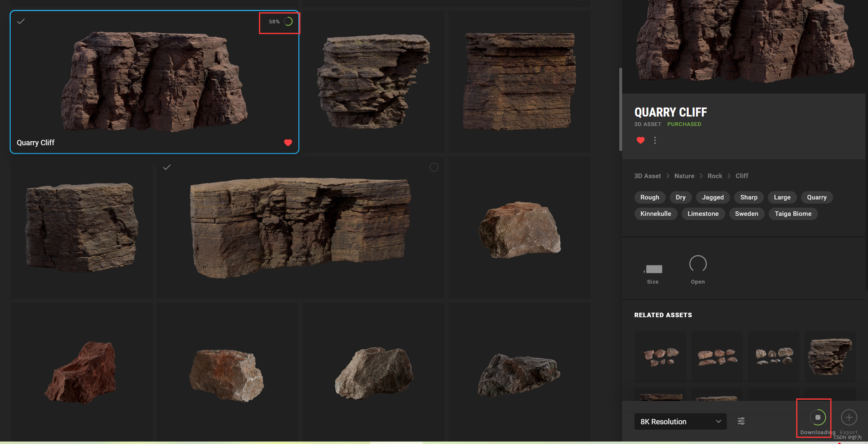Screen dimensions: 868x444
Task: Open the download settings sliders icon
Action: coord(741,421)
